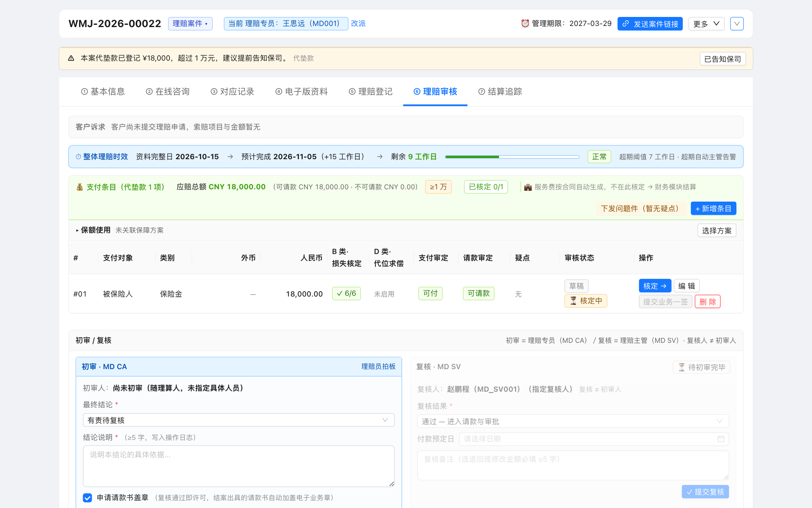Screen dimensions: 812x508
Task: Click the clock icon before 整体理赔时效
Action: [x=78, y=157]
